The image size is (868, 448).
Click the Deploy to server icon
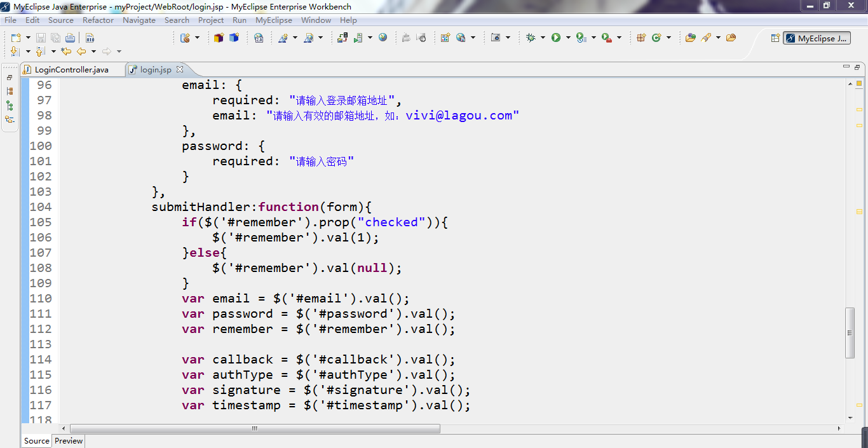coord(342,38)
